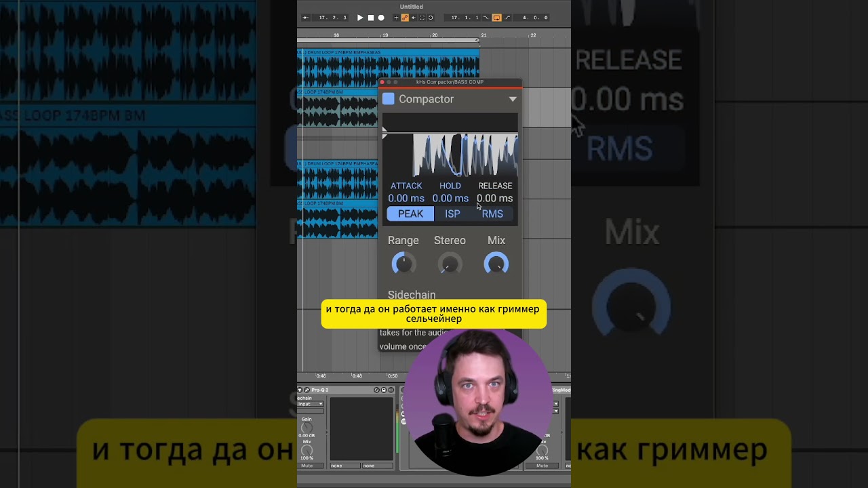Image resolution: width=868 pixels, height=488 pixels.
Task: Click 0:48 on the lower time ruler
Action: [x=357, y=375]
